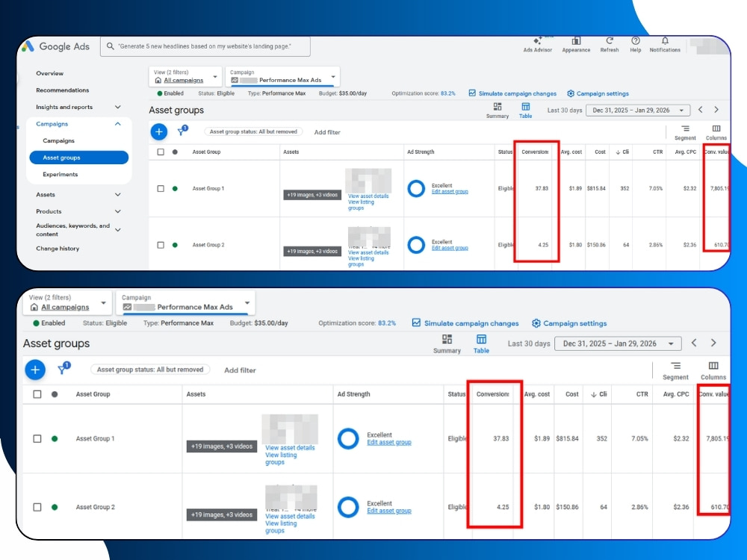Click Asset Group 1 Edit asset group, lower screenshot

coord(389,442)
